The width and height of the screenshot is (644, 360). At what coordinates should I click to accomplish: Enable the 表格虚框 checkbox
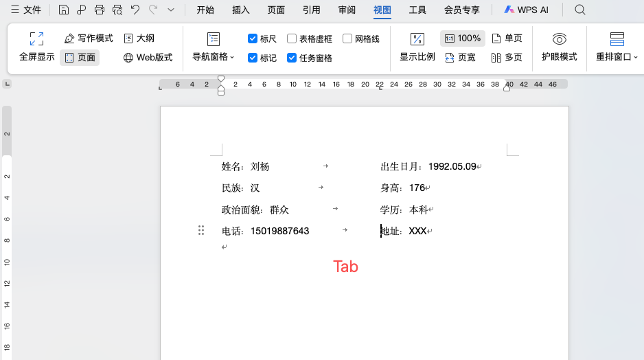pos(292,38)
